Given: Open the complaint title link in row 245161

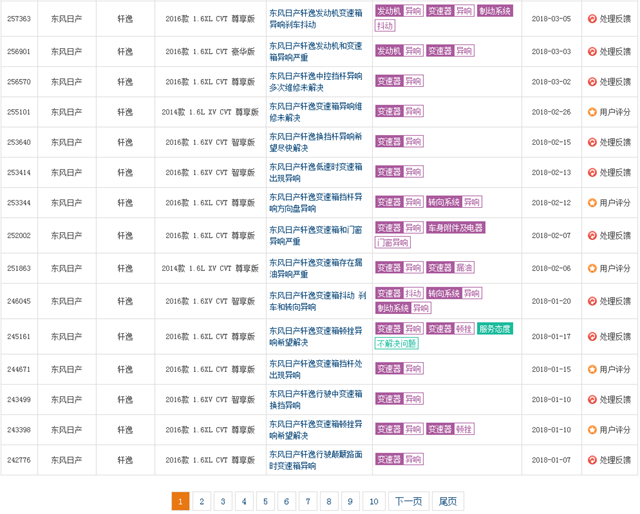Looking at the screenshot, I should pos(316,336).
